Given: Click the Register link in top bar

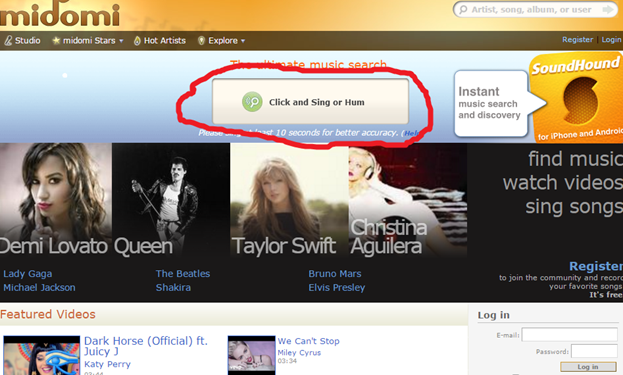Looking at the screenshot, I should pyautogui.click(x=577, y=40).
